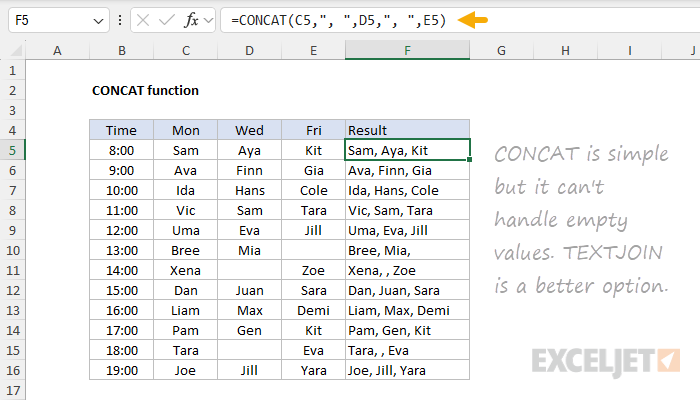Viewport: 700px width, 400px height.
Task: Select column D header
Action: click(x=250, y=50)
